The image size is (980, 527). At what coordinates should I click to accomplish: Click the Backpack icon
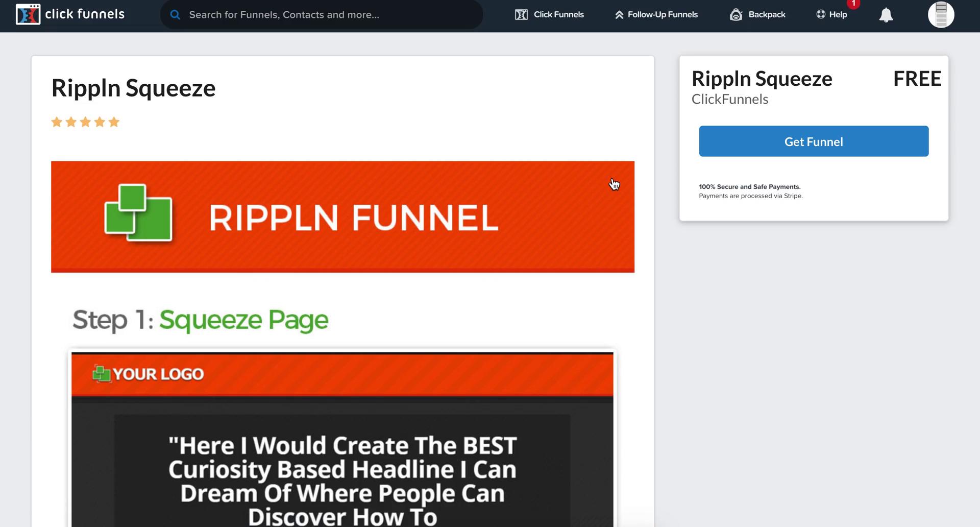point(736,15)
